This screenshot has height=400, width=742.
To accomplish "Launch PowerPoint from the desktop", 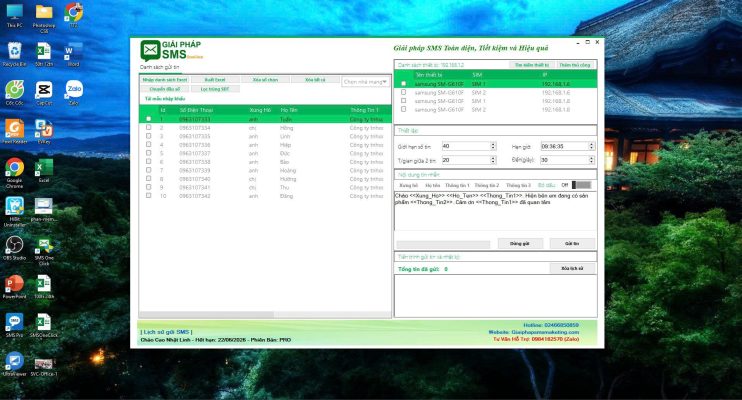I will 14,283.
